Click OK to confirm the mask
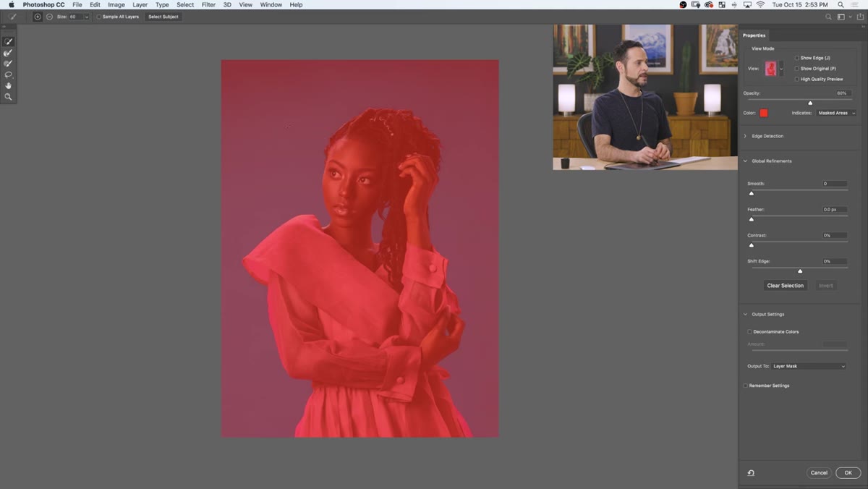This screenshot has height=489, width=868. pos(848,472)
